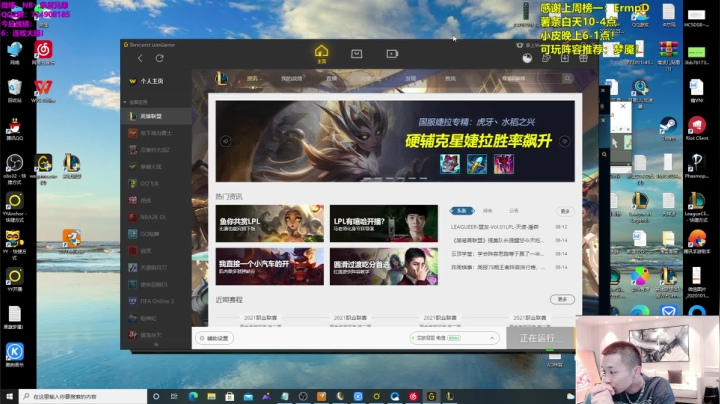Open the 腾讯QQ desktop shortcut

click(x=15, y=129)
